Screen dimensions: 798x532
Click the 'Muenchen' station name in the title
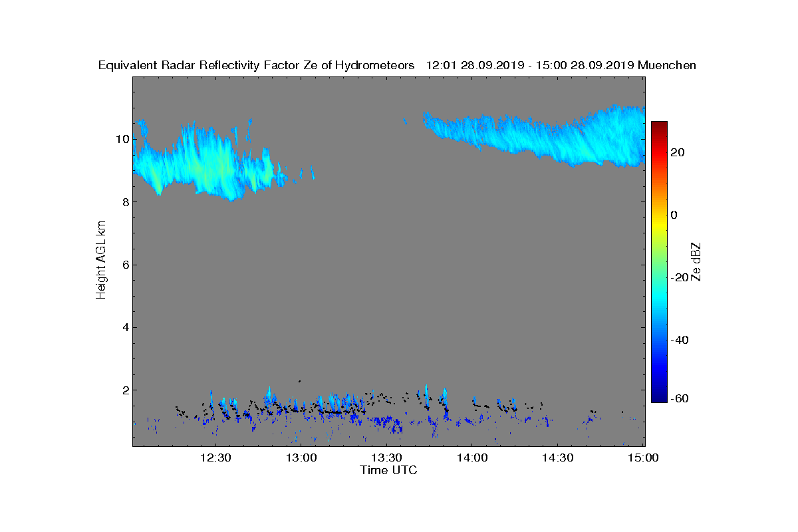(667, 65)
